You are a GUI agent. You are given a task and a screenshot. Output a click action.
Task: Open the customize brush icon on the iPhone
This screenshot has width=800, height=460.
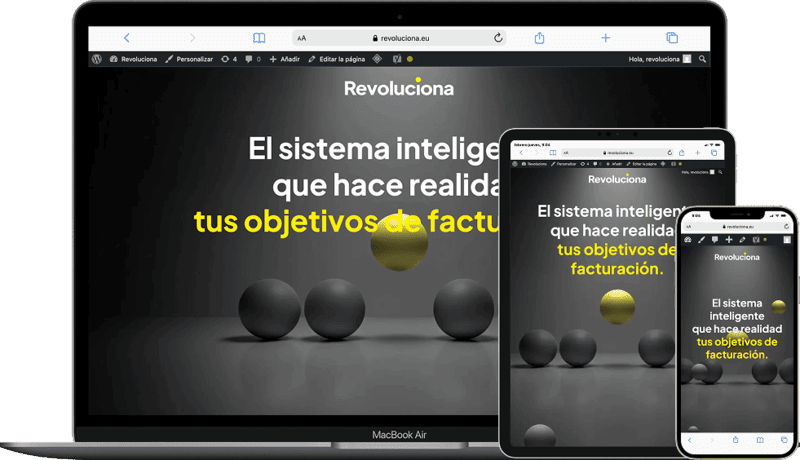(702, 240)
